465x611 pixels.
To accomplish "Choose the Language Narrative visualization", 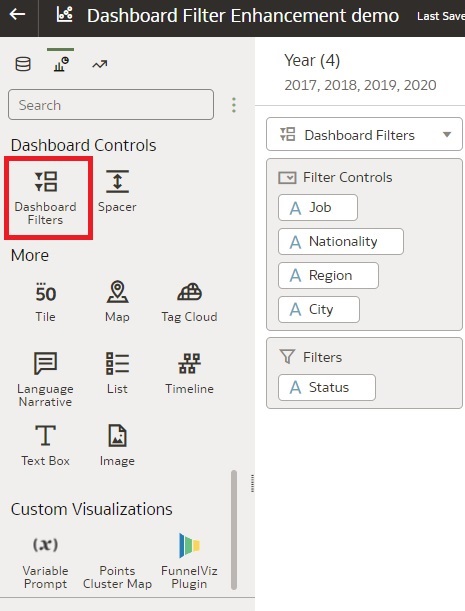I will [46, 379].
